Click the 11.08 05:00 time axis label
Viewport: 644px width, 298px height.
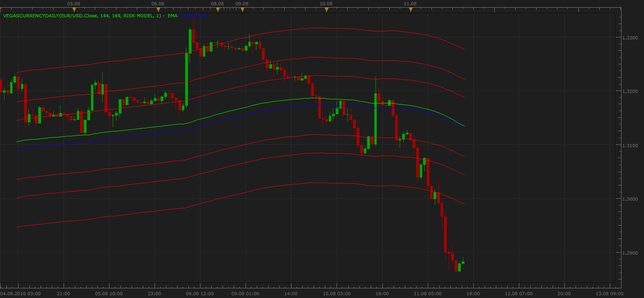427,294
